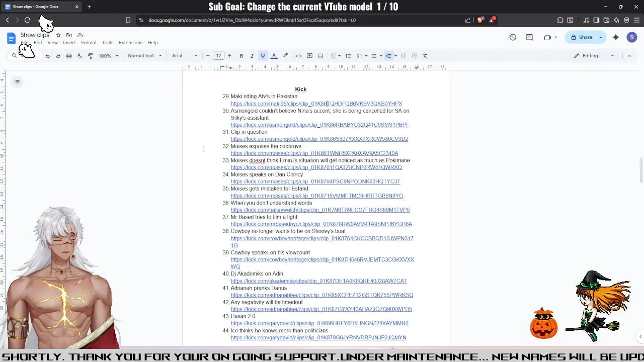Toggle underline formatting

263,56
